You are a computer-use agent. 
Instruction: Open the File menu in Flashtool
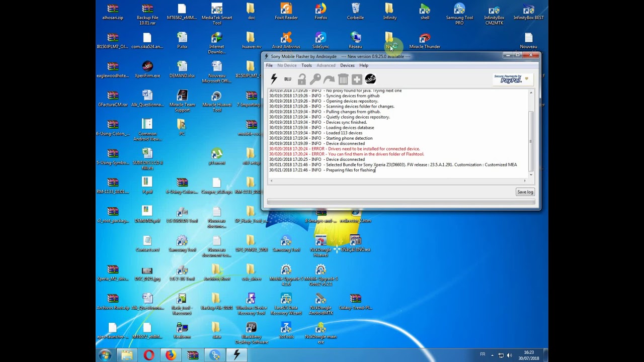pyautogui.click(x=269, y=65)
